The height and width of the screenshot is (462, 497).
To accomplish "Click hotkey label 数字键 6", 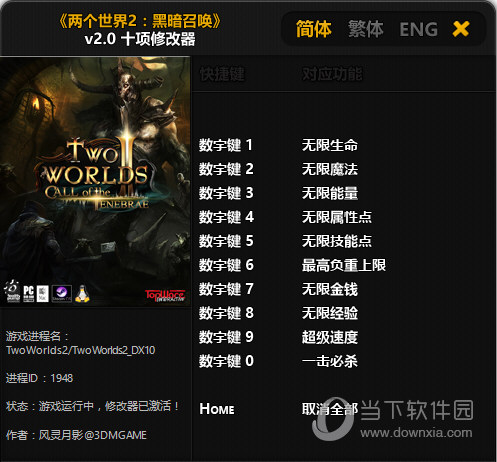I will tap(226, 265).
